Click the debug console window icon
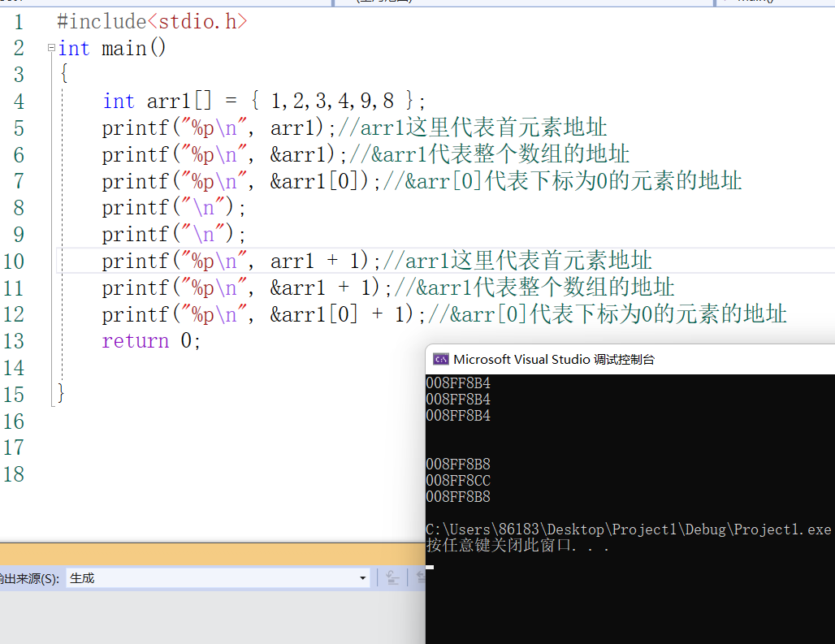Viewport: 835px width, 644px height. coord(440,359)
